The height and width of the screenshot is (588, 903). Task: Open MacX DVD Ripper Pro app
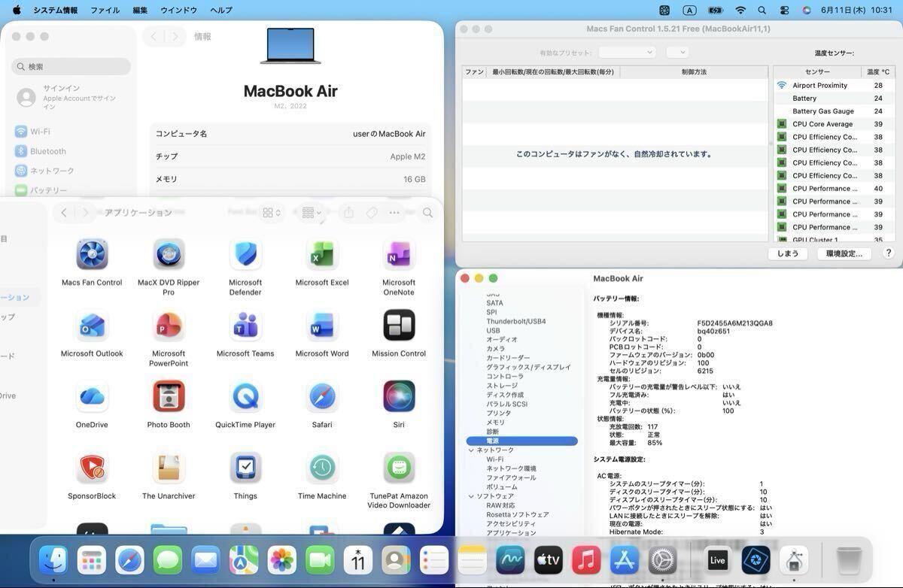169,254
